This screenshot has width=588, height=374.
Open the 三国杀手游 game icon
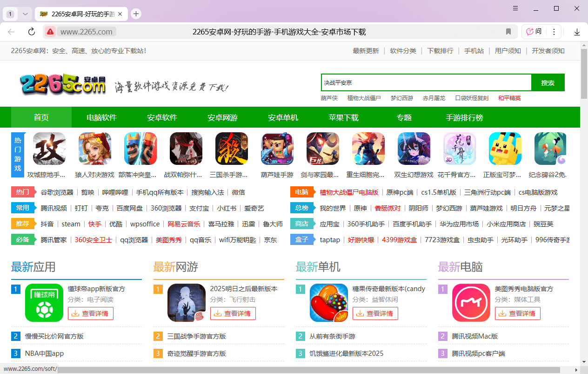pyautogui.click(x=231, y=148)
